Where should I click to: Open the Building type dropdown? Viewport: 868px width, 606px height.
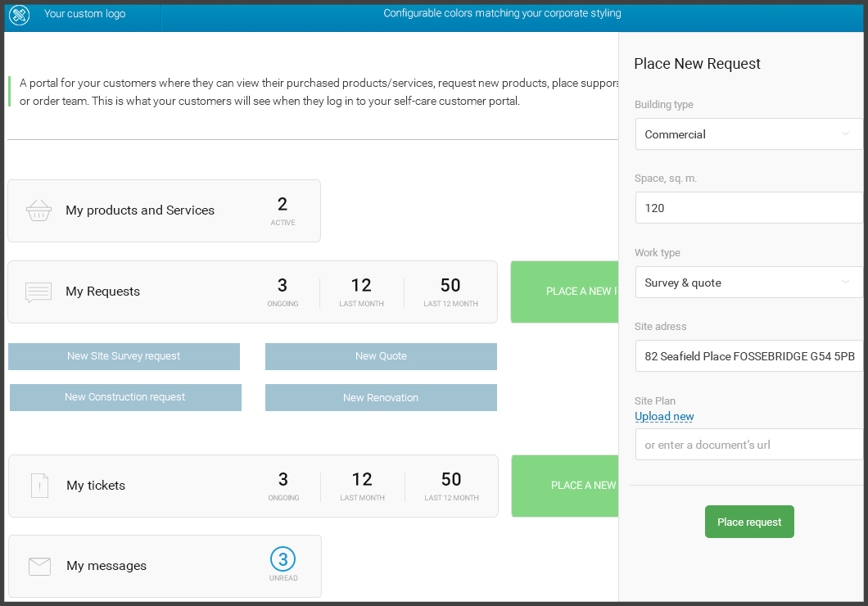(749, 133)
